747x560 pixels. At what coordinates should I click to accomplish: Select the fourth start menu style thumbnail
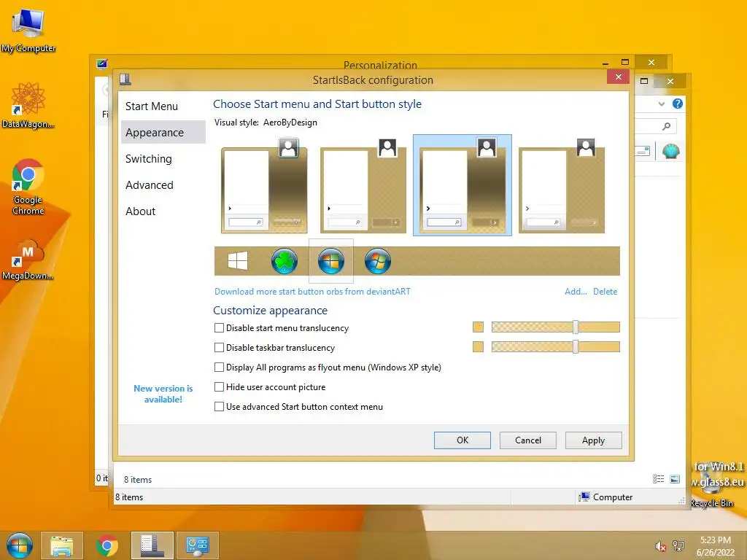561,186
